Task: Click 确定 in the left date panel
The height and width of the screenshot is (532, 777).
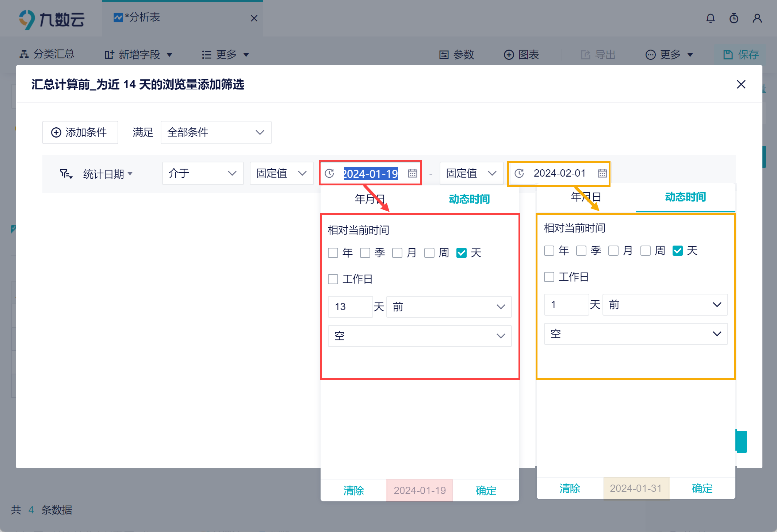Action: click(x=486, y=490)
